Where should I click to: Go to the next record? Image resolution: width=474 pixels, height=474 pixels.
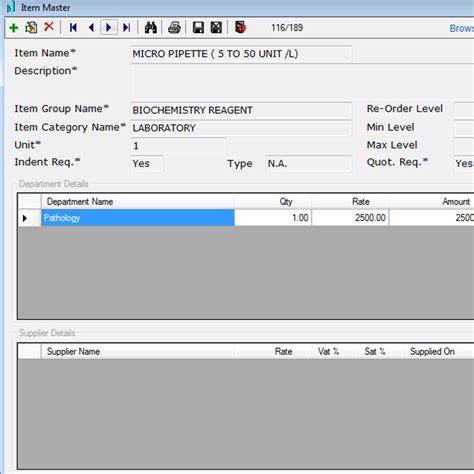(109, 27)
